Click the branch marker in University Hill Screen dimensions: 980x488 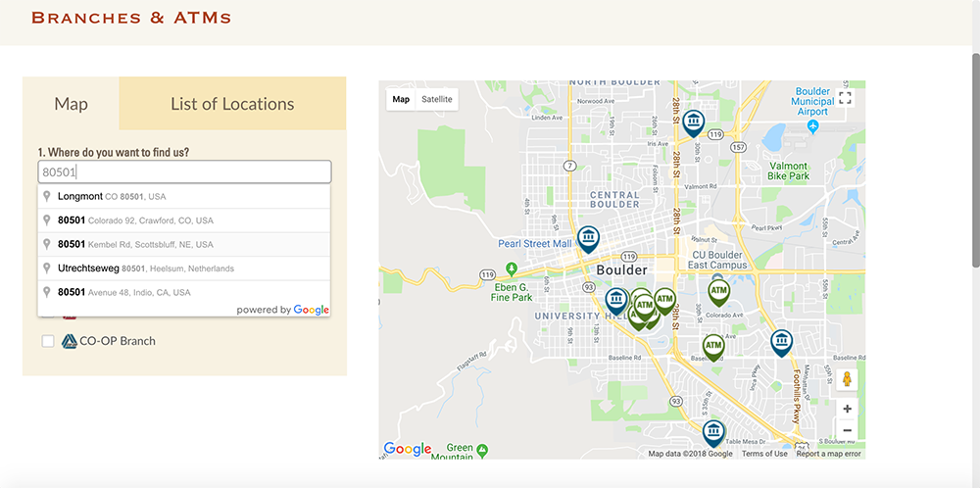(x=616, y=301)
